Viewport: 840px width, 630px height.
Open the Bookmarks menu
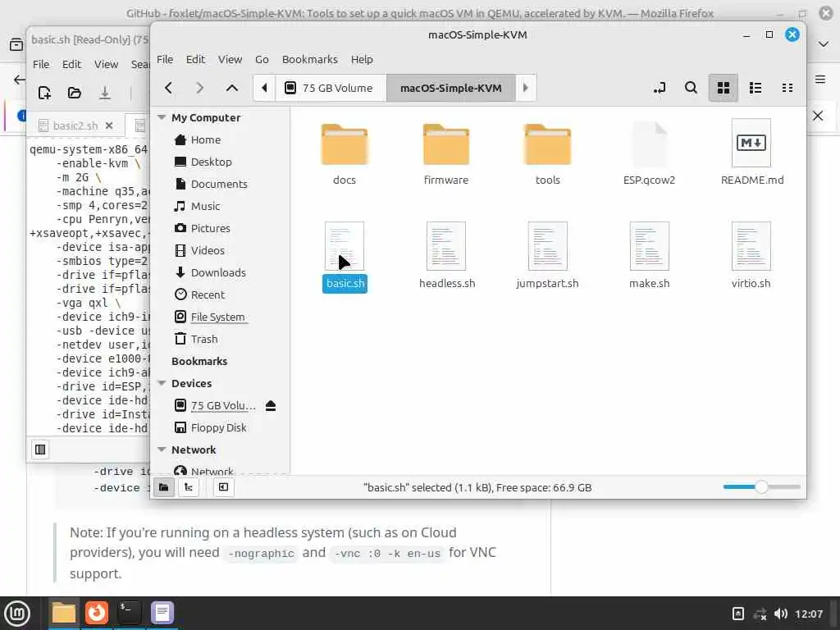point(309,59)
